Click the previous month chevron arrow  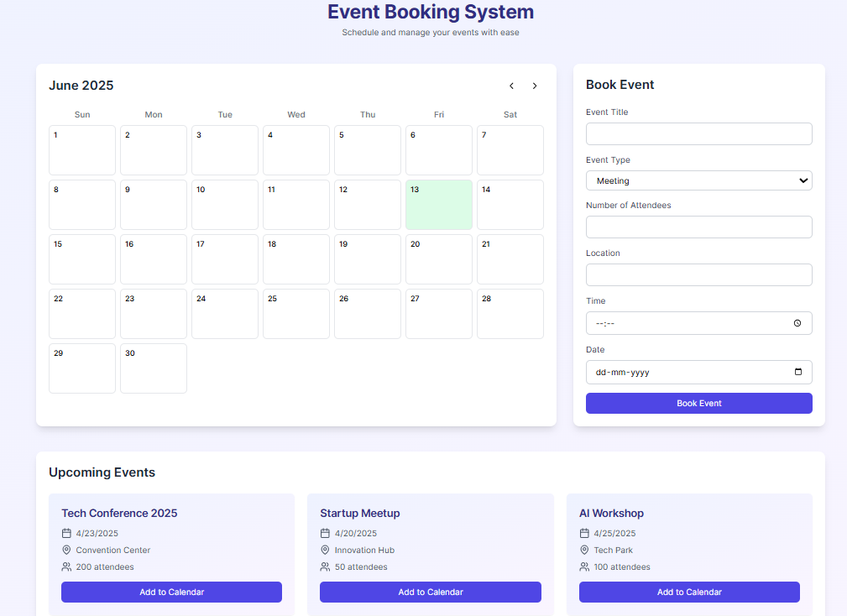point(511,86)
